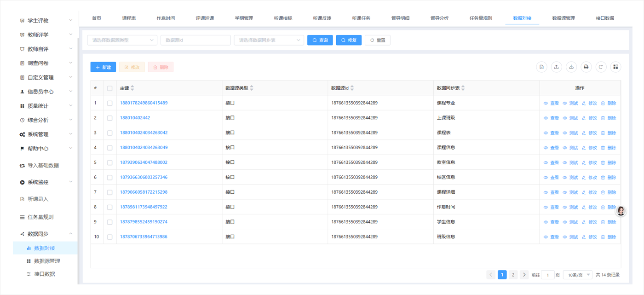This screenshot has width=644, height=295.
Task: Open the 请选择数据源类型 dropdown
Action: click(122, 40)
